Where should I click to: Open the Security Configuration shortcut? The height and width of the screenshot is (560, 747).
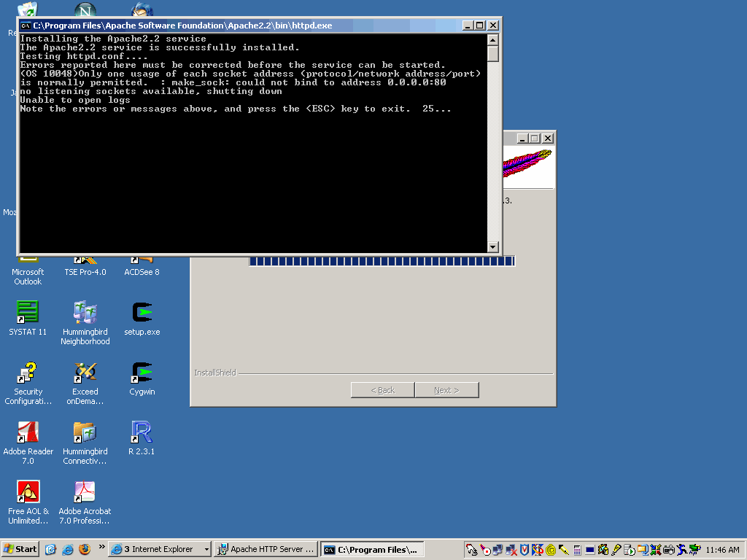pyautogui.click(x=28, y=383)
